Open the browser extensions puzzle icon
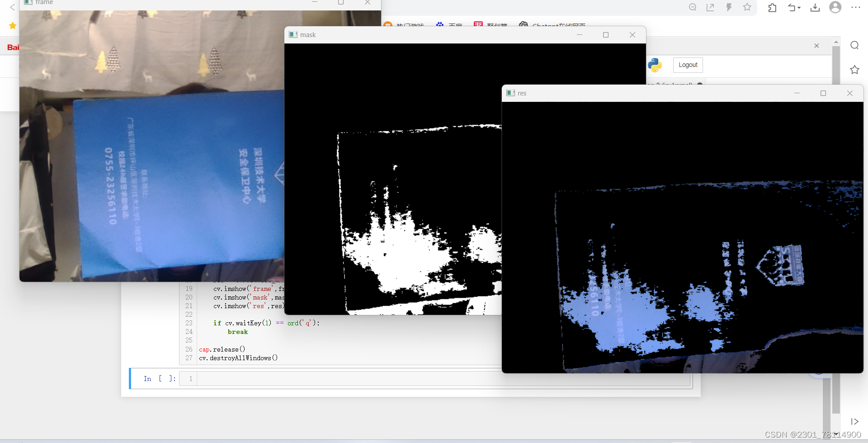 click(x=772, y=7)
